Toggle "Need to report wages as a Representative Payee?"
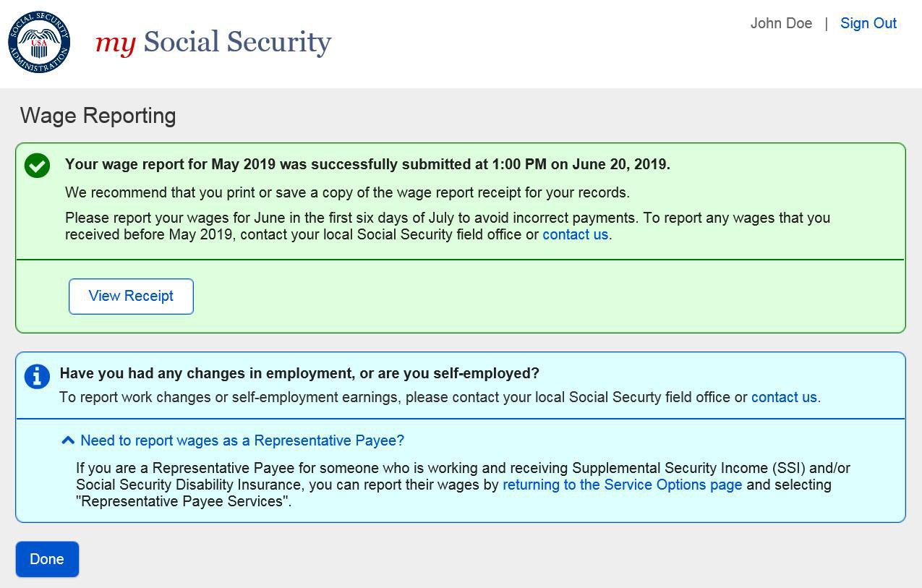Viewport: 922px width, 588px height. click(x=242, y=440)
